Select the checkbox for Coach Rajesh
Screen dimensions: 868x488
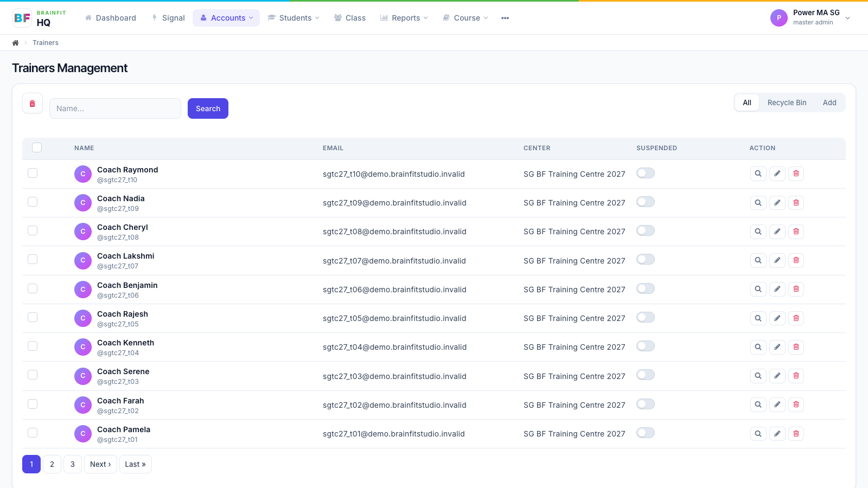(x=33, y=317)
